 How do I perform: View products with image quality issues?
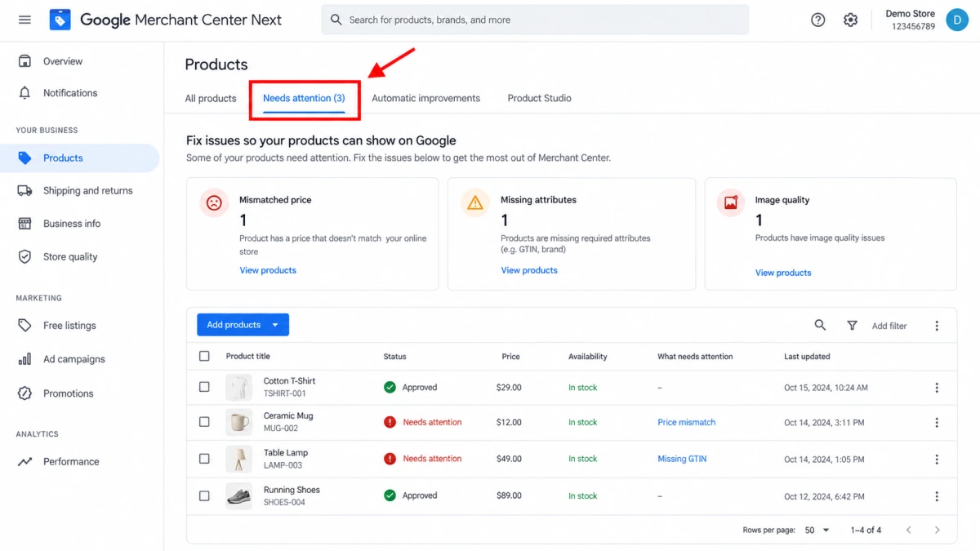coord(783,273)
